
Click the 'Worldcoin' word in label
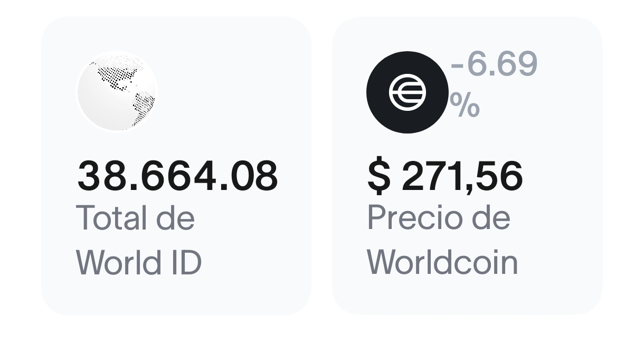(442, 262)
